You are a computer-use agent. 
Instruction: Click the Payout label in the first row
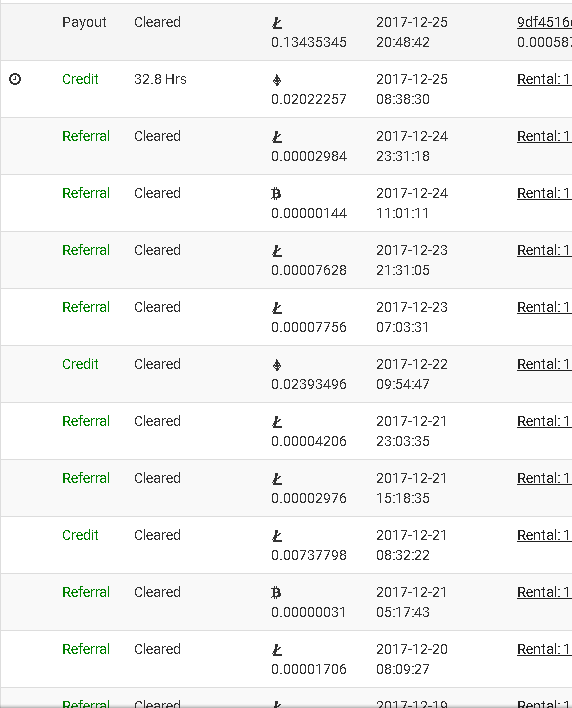coord(84,22)
